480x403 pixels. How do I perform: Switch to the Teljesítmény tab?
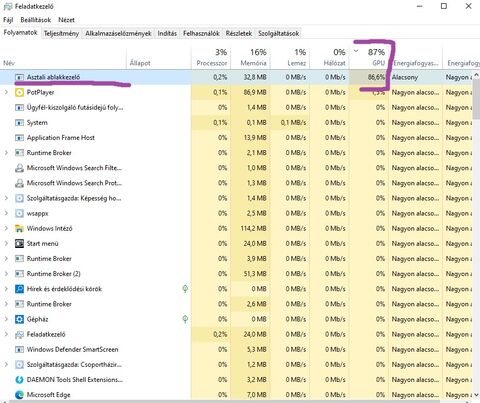[61, 33]
